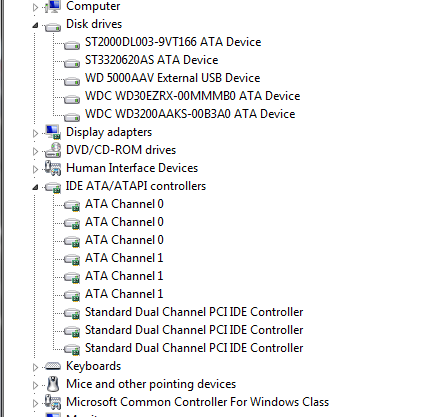The height and width of the screenshot is (417, 446).
Task: Click the Human Interface Devices icon
Action: click(x=53, y=168)
